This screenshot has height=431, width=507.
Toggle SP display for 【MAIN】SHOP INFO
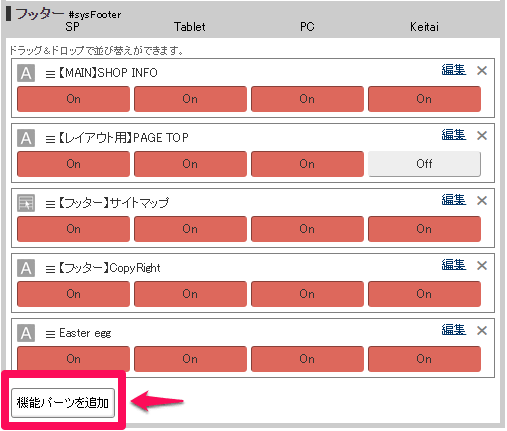point(73,99)
